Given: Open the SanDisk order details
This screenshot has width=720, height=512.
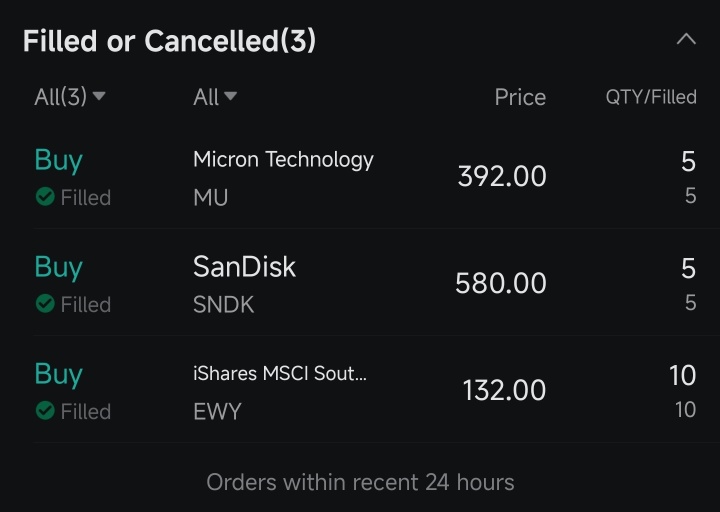Looking at the screenshot, I should pyautogui.click(x=366, y=283).
